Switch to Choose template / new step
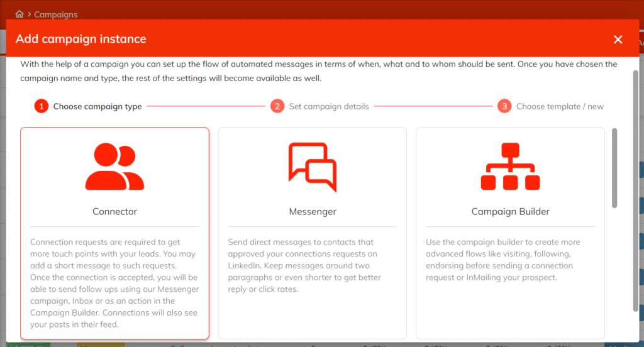The width and height of the screenshot is (644, 347). (x=560, y=106)
